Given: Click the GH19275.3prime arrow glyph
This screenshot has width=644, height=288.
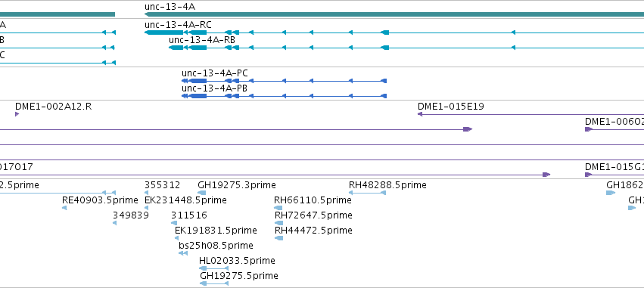Looking at the screenshot, I should click(x=201, y=193).
